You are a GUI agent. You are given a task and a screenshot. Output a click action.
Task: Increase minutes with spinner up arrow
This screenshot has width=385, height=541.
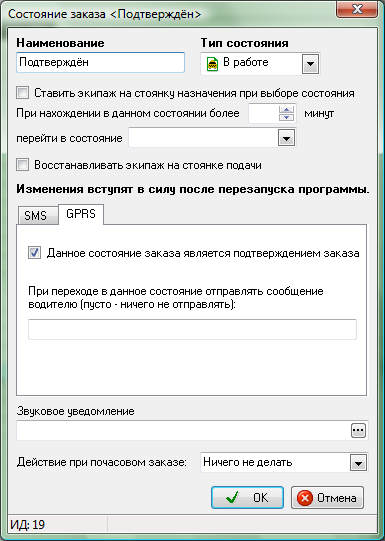point(286,110)
